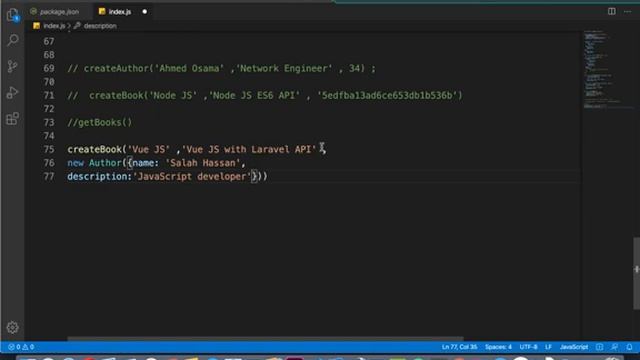Click the author id string '5edfba13ad6ce653db1b536b'
This screenshot has width=640, height=360.
tap(387, 95)
